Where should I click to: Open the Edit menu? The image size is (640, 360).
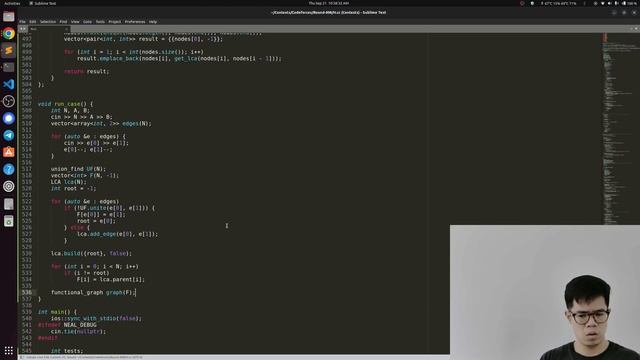tap(33, 22)
